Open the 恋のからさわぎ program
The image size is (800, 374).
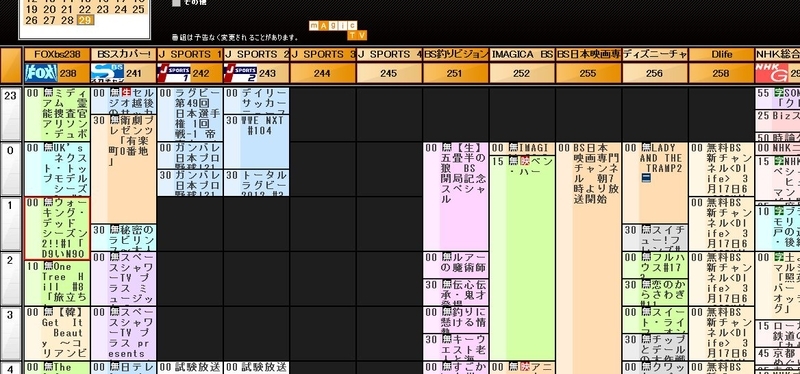655,292
